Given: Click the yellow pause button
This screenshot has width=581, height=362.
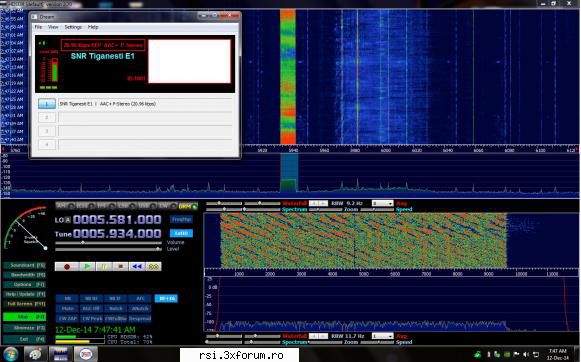Looking at the screenshot, I should pyautogui.click(x=104, y=266).
